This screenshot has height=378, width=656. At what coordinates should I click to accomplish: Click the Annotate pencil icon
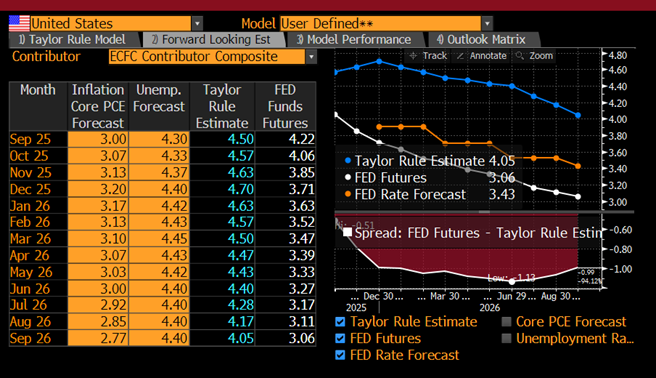pos(460,56)
